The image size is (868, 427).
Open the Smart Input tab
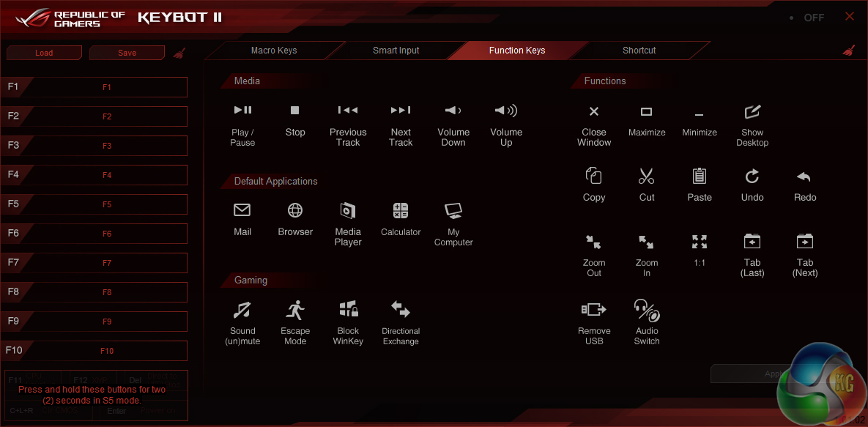pos(396,51)
